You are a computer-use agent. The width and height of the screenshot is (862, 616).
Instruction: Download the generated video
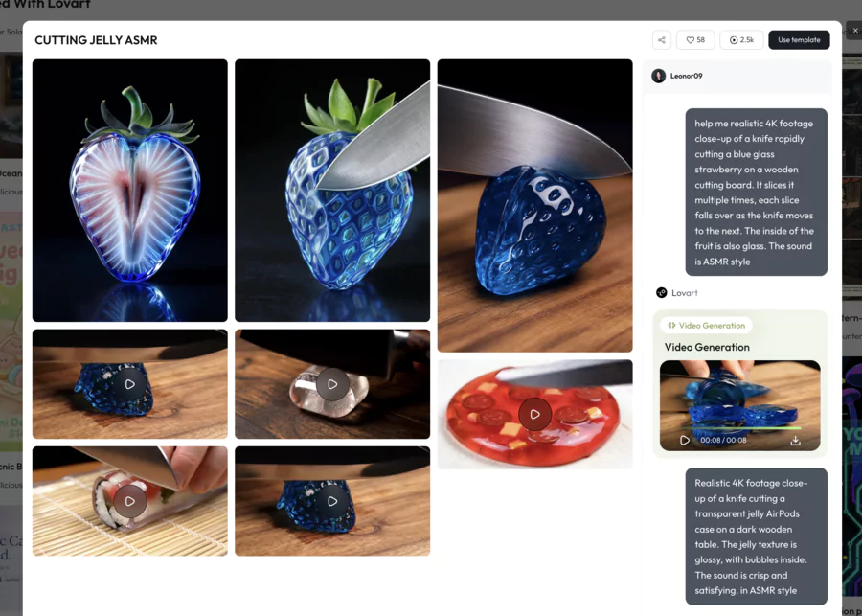pos(795,441)
